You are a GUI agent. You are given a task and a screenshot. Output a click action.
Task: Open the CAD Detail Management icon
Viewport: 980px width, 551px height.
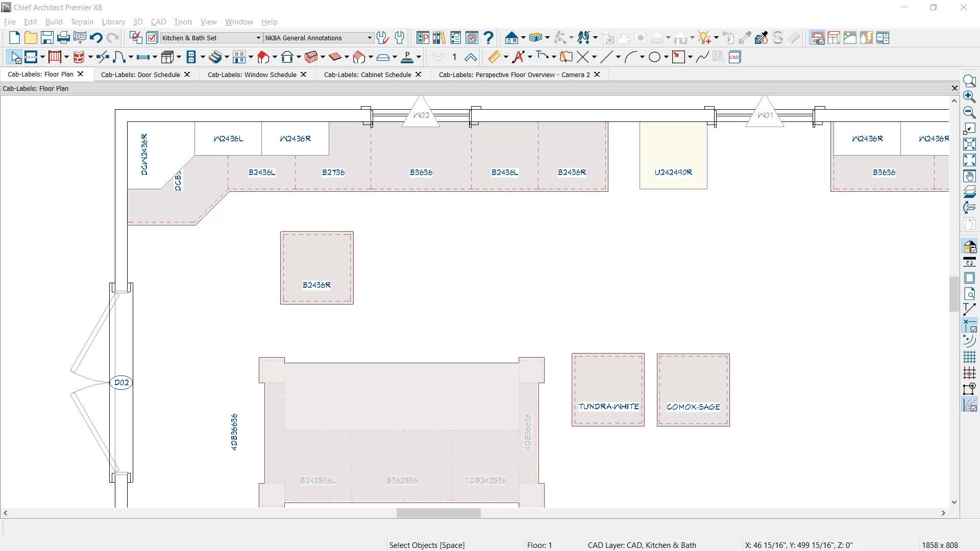click(734, 57)
